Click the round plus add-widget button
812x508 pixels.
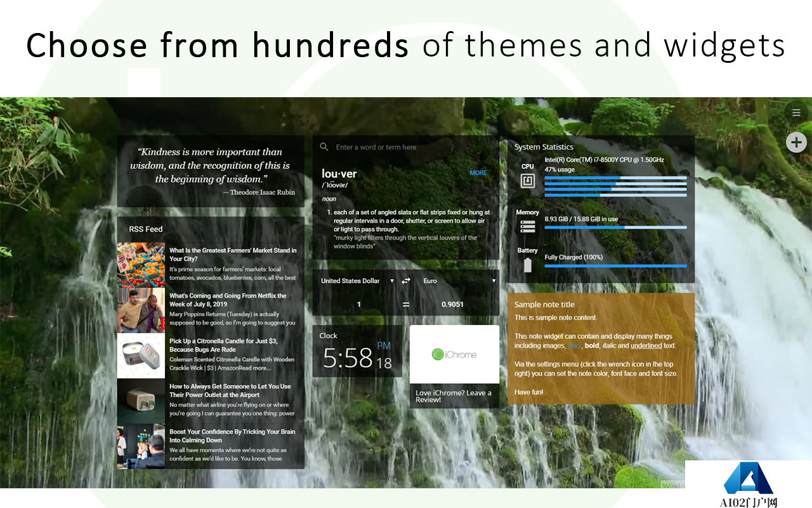796,142
